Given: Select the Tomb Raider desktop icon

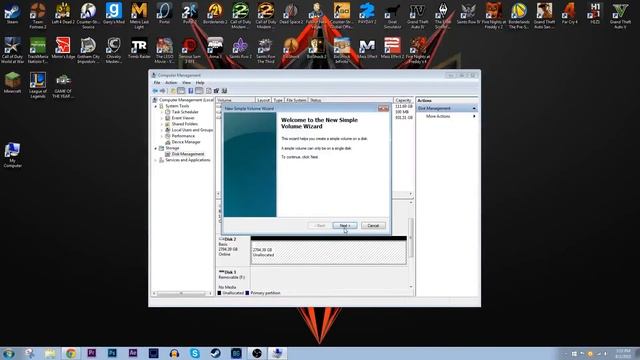Looking at the screenshot, I should tap(139, 48).
